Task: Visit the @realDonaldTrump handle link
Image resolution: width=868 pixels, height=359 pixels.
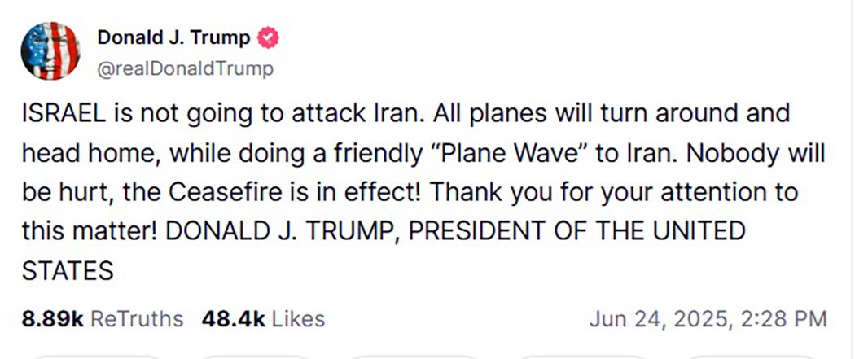Action: tap(186, 69)
